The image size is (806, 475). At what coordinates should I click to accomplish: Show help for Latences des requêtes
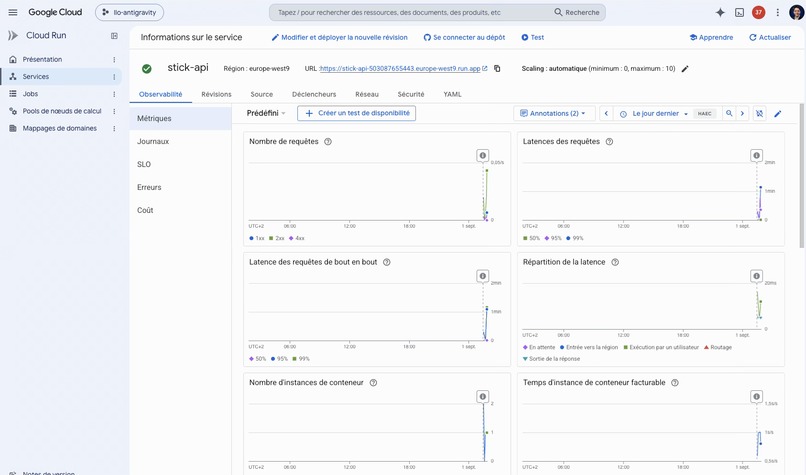pyautogui.click(x=609, y=141)
